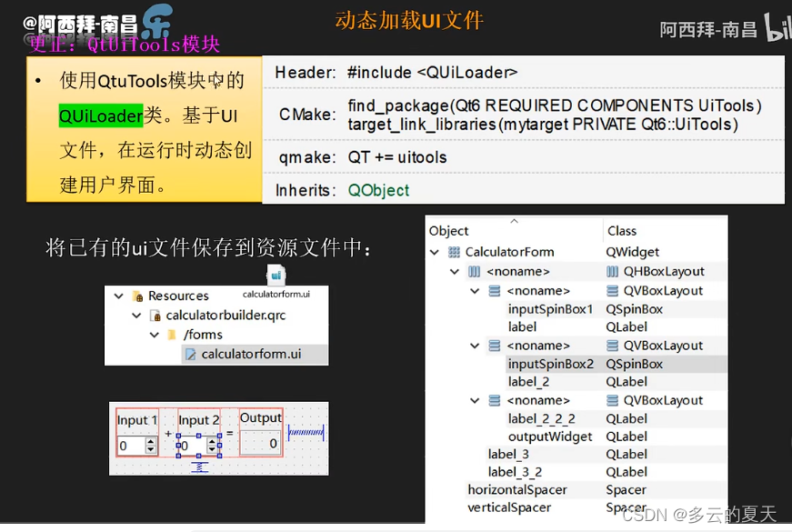The width and height of the screenshot is (792, 532).
Task: Click the down arrow of Input 2 spin box
Action: pyautogui.click(x=212, y=449)
